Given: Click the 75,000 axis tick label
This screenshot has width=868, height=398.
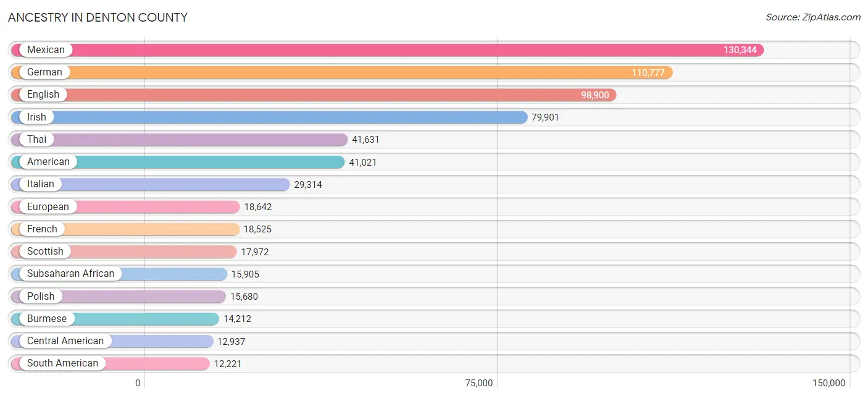Looking at the screenshot, I should pyautogui.click(x=479, y=383).
